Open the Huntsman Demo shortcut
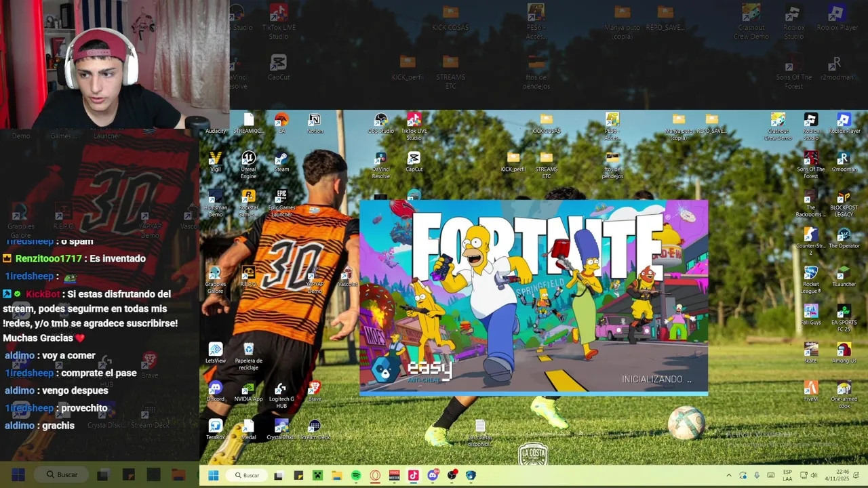Screen dimensions: 868x488 [216, 203]
